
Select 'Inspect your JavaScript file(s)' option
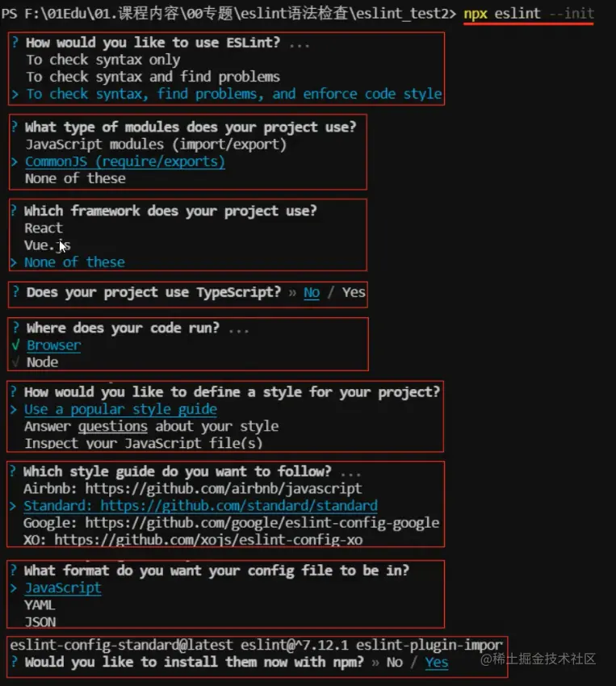tap(144, 443)
